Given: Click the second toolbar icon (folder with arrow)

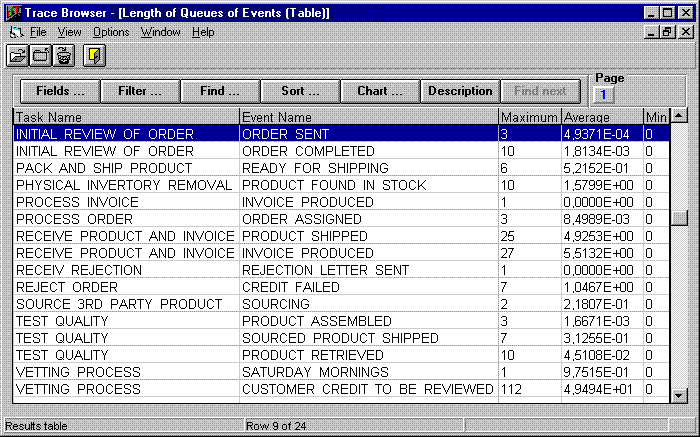Looking at the screenshot, I should tap(41, 55).
